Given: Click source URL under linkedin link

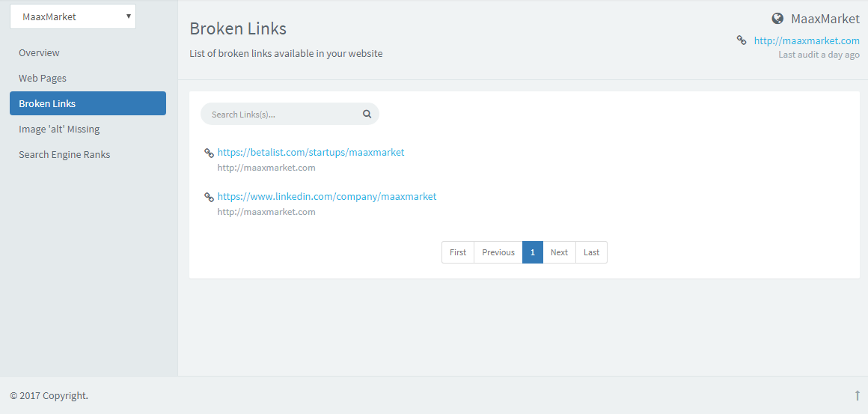Looking at the screenshot, I should pyautogui.click(x=266, y=212).
